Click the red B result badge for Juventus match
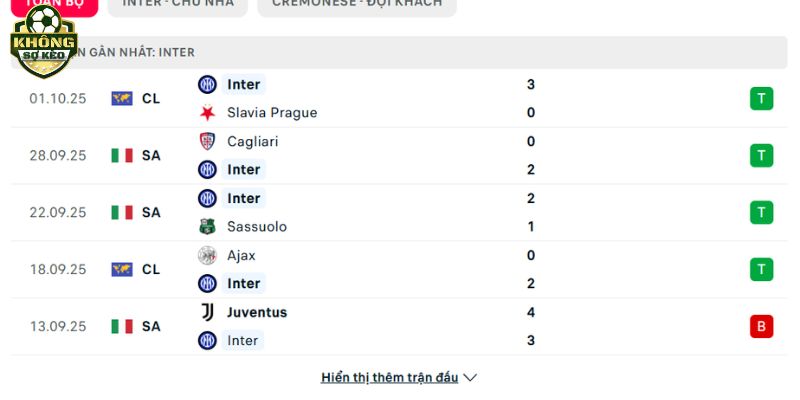The image size is (800, 400). (x=761, y=326)
